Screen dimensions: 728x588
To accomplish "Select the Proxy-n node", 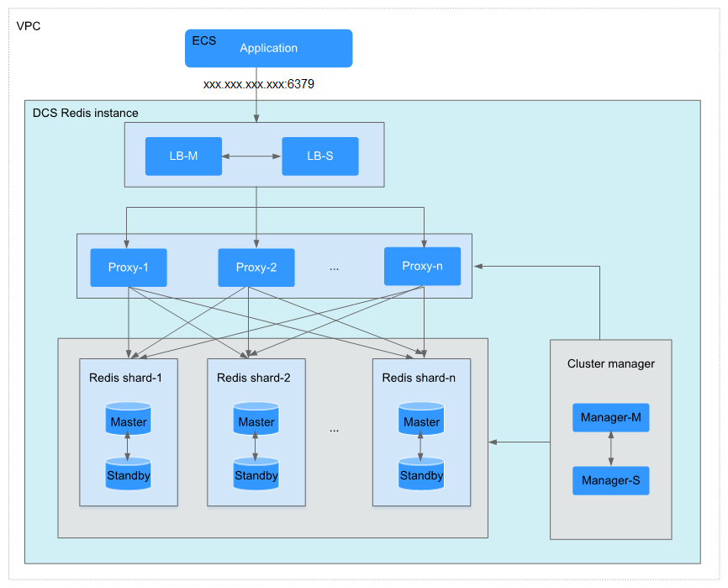I will [422, 267].
